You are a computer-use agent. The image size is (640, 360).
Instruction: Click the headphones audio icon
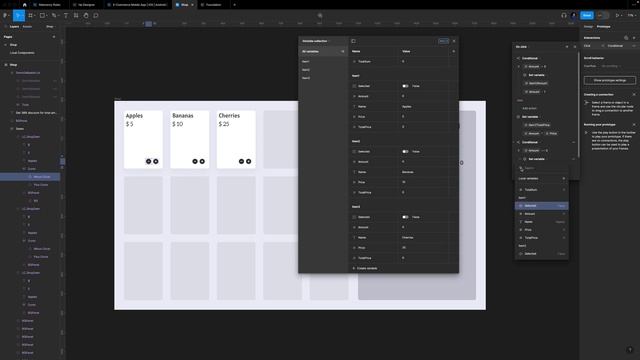coord(564,16)
